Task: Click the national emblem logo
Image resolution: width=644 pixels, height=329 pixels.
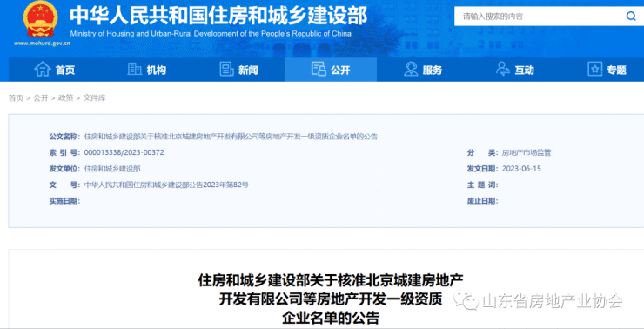Action: [41, 19]
